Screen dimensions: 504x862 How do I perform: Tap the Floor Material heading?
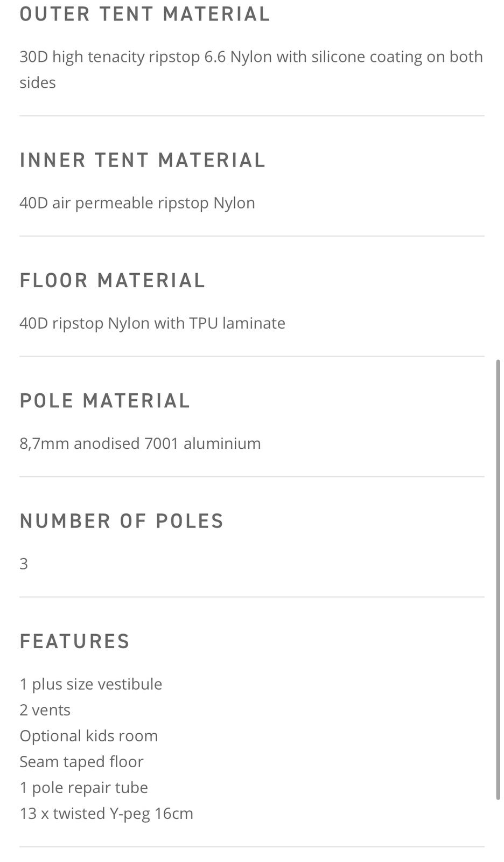tap(113, 280)
